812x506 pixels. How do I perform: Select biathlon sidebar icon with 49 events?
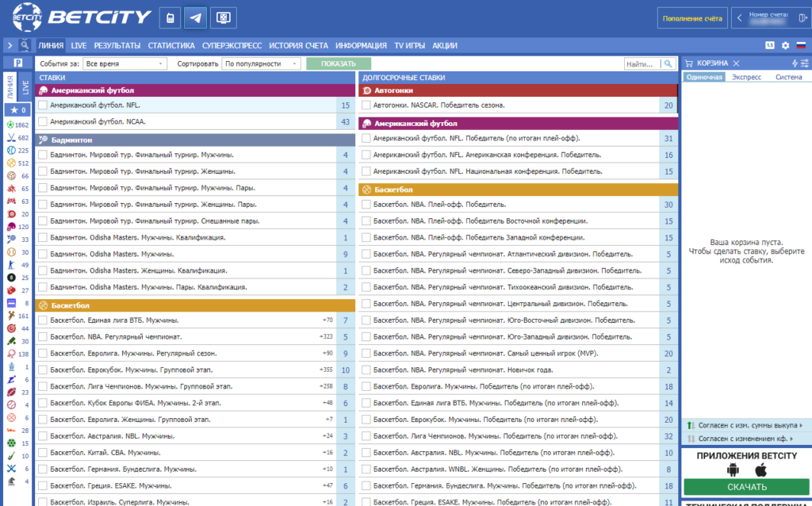point(11,265)
